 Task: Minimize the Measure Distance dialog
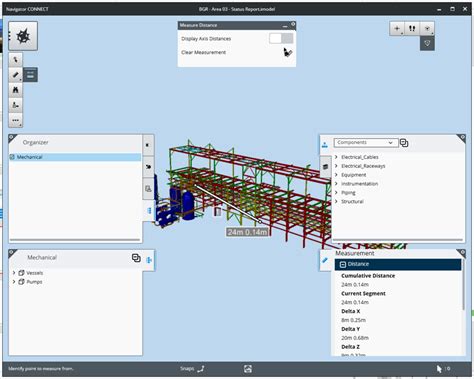pyautogui.click(x=285, y=25)
